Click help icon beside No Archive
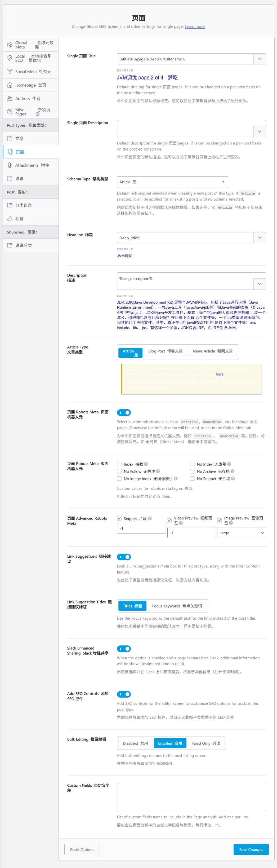This screenshot has height=868, width=277. coord(233,472)
